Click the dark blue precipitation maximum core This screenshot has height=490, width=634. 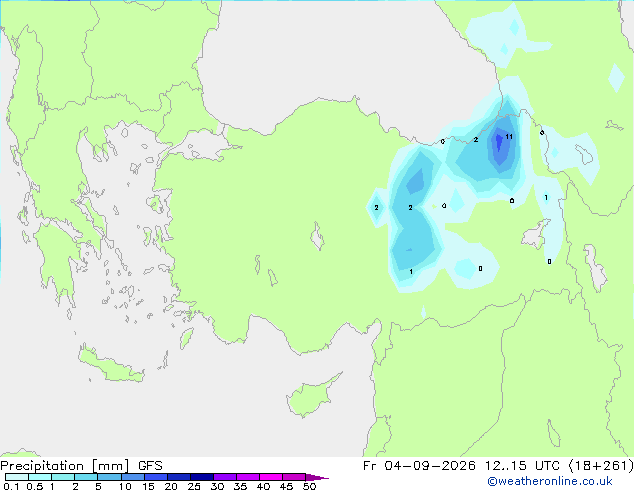499,142
